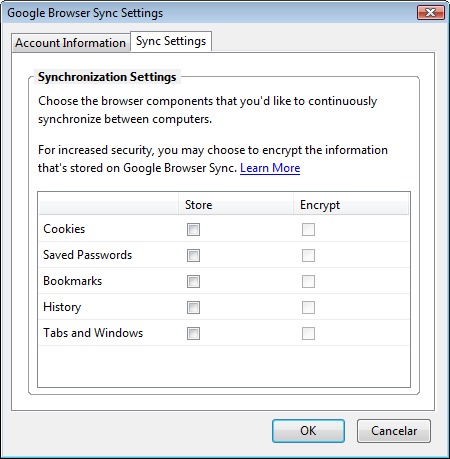Tick the Encrypt checkbox for Bookmarks

pos(308,281)
